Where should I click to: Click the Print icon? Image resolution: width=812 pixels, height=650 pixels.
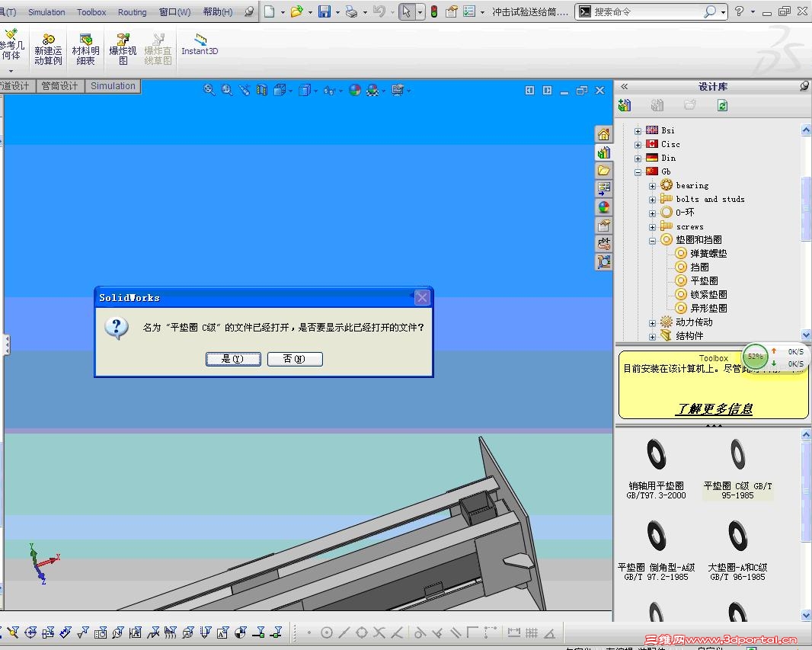pos(352,11)
